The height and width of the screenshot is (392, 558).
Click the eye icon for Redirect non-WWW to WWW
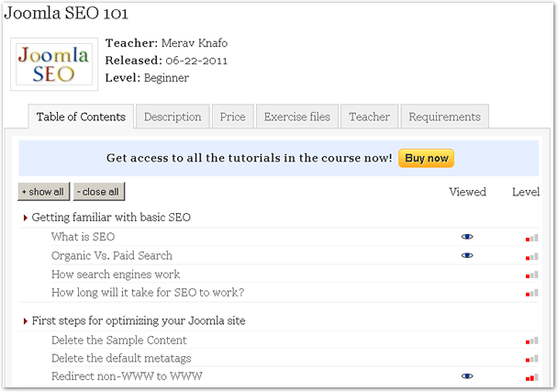click(467, 376)
